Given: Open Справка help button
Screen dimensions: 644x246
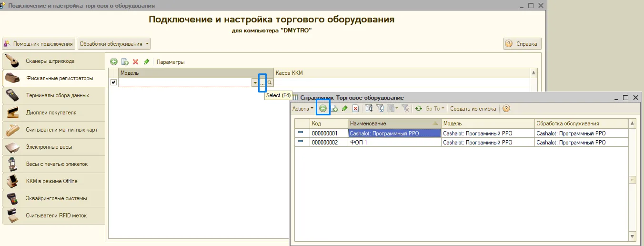Looking at the screenshot, I should 522,44.
